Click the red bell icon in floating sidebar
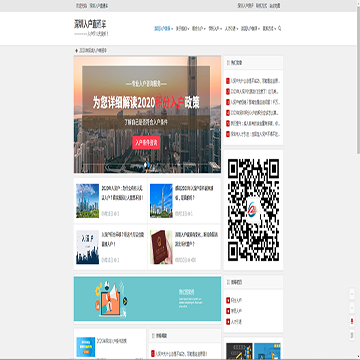The width and height of the screenshot is (360, 360). [x=352, y=321]
